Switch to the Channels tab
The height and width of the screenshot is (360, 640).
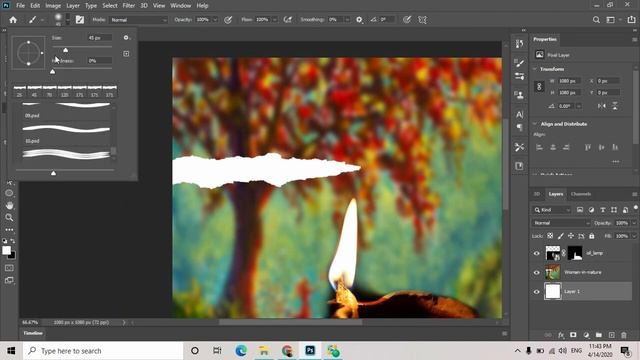tap(581, 194)
